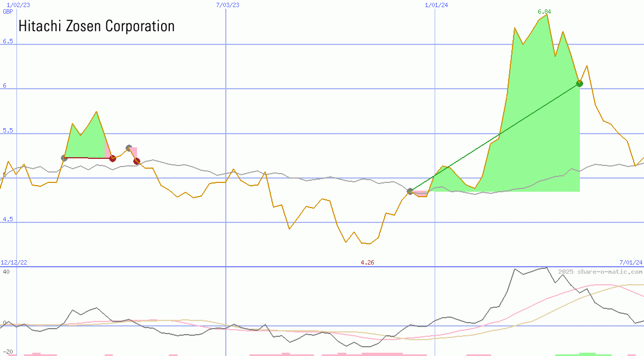The height and width of the screenshot is (356, 644).
Task: Click red marker ending the dark red line
Action: tap(112, 158)
